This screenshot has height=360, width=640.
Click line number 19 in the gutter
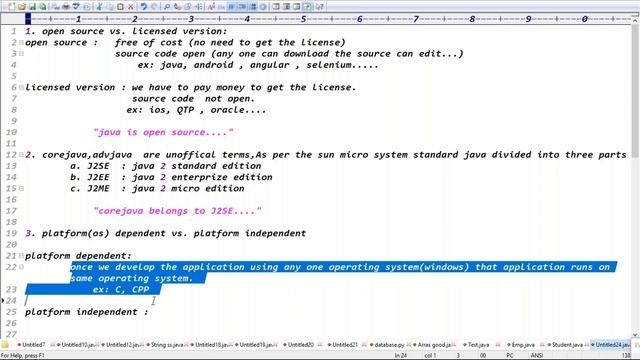coord(11,233)
